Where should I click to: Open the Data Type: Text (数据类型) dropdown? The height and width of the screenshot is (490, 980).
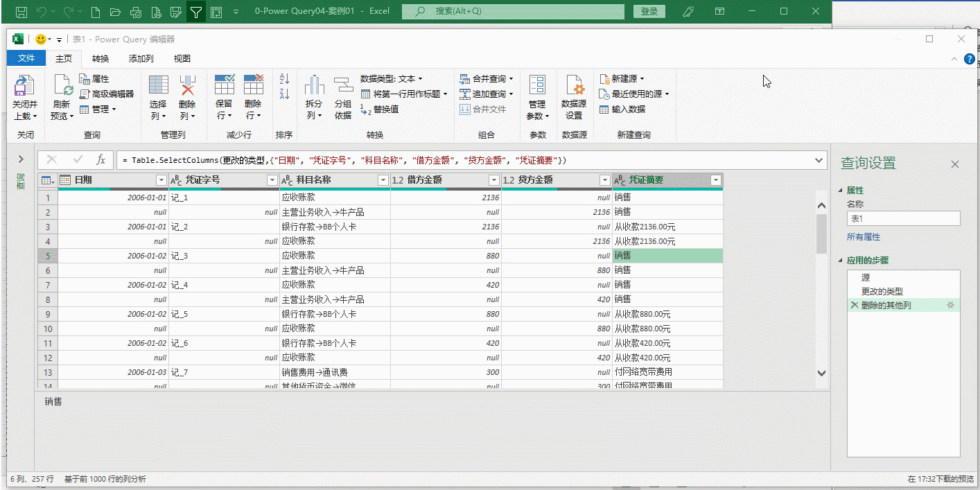point(392,79)
